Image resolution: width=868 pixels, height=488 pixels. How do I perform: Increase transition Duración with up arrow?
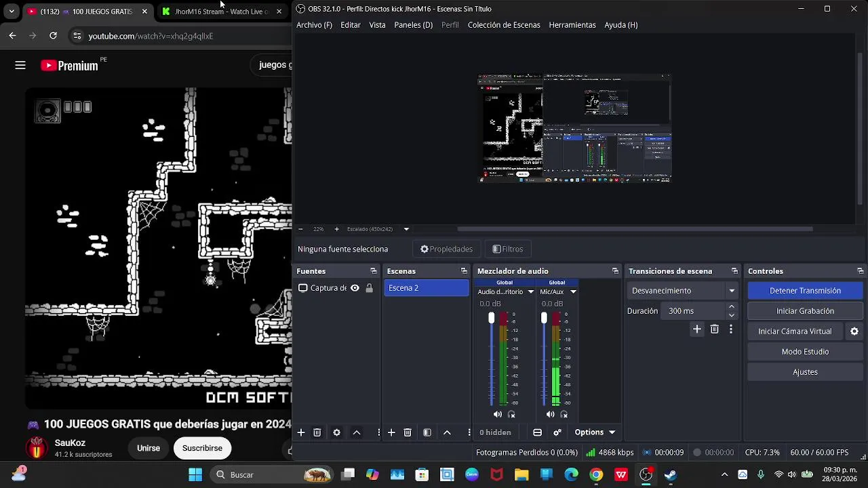pos(731,307)
